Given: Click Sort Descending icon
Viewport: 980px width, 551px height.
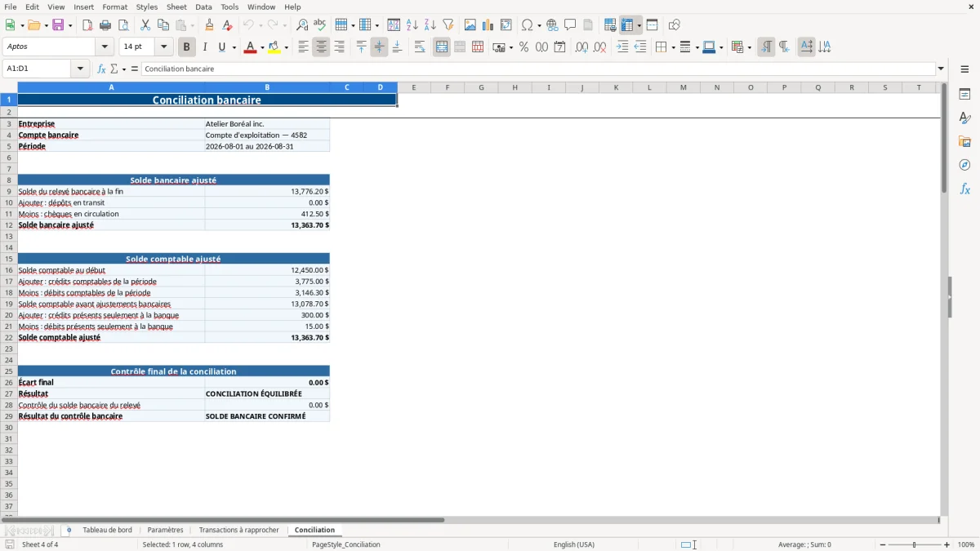Looking at the screenshot, I should 430,25.
